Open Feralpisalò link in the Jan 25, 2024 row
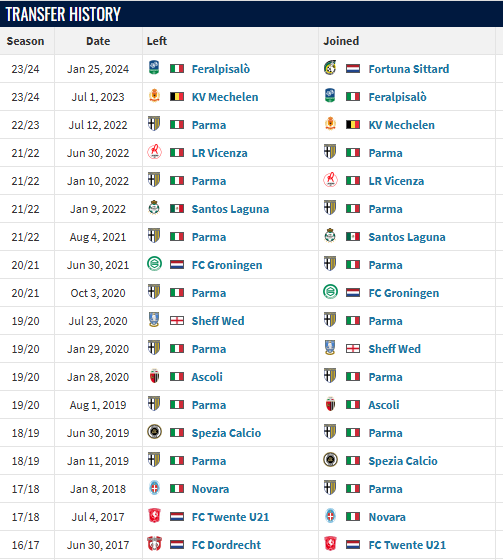Image resolution: width=503 pixels, height=560 pixels. (x=220, y=69)
